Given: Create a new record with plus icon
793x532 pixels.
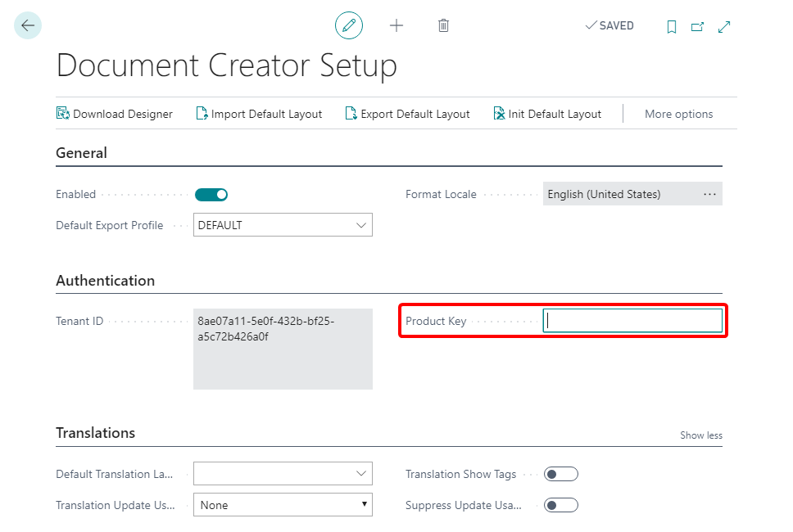Looking at the screenshot, I should (396, 25).
